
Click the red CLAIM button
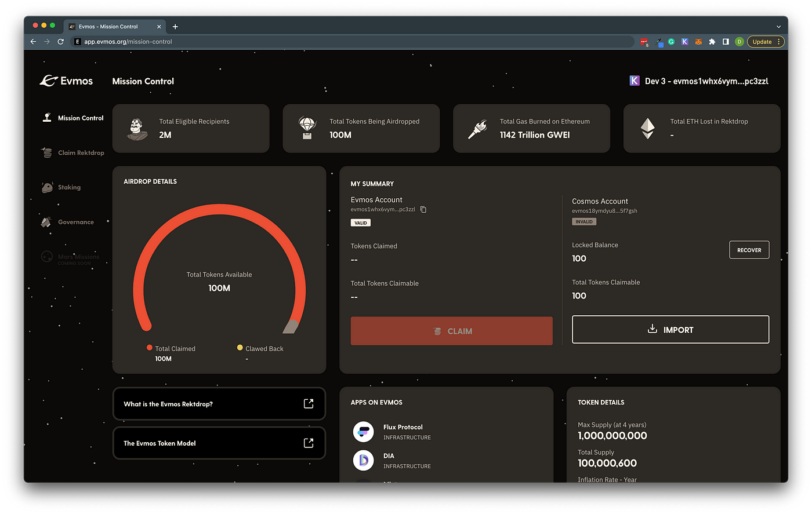[452, 331]
